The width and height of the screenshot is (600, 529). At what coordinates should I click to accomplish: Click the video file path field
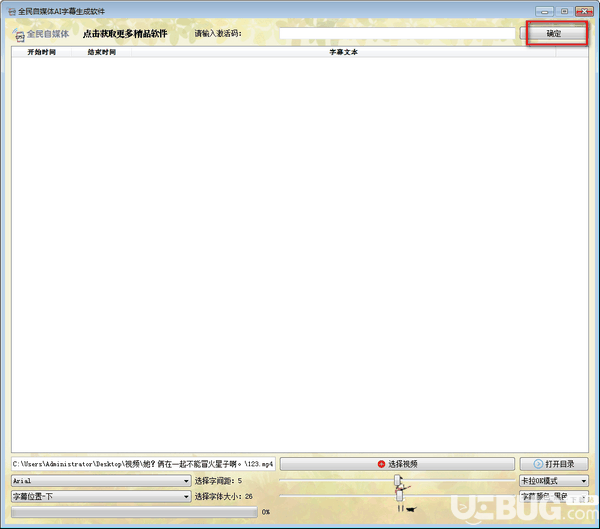click(143, 464)
